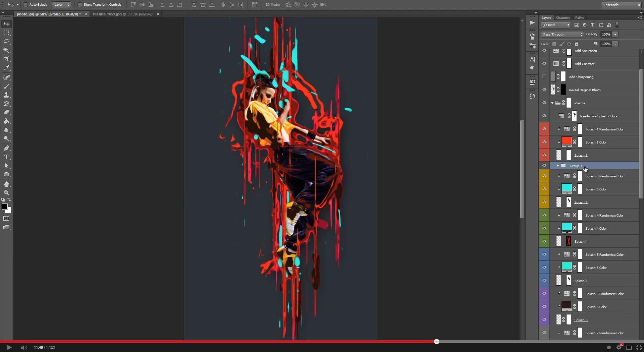Viewport: 644px width, 352px height.
Task: Switch to the PlasmaEffect.jpg document tab
Action: point(123,14)
